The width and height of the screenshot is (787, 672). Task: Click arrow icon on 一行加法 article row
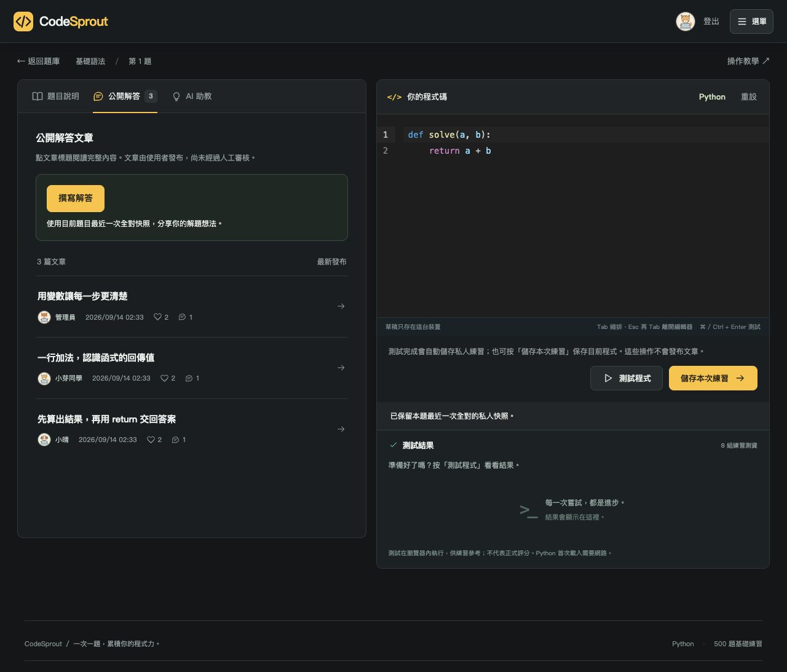pos(341,368)
